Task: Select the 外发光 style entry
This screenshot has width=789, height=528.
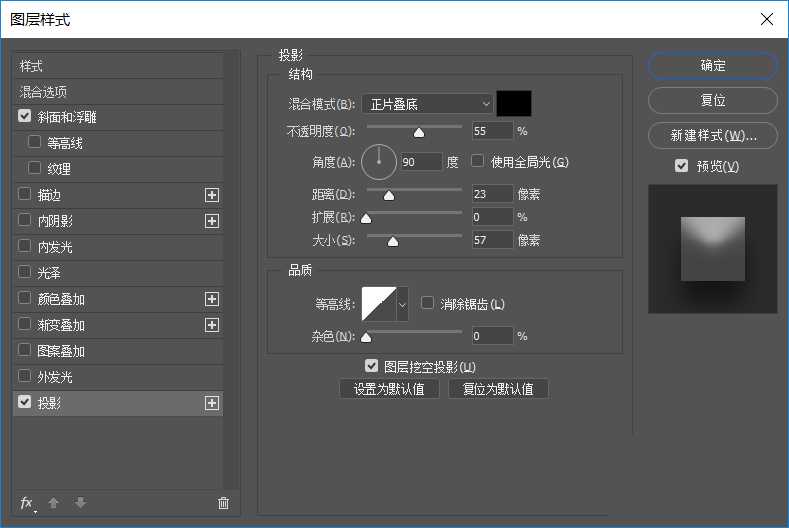Action: tap(55, 377)
